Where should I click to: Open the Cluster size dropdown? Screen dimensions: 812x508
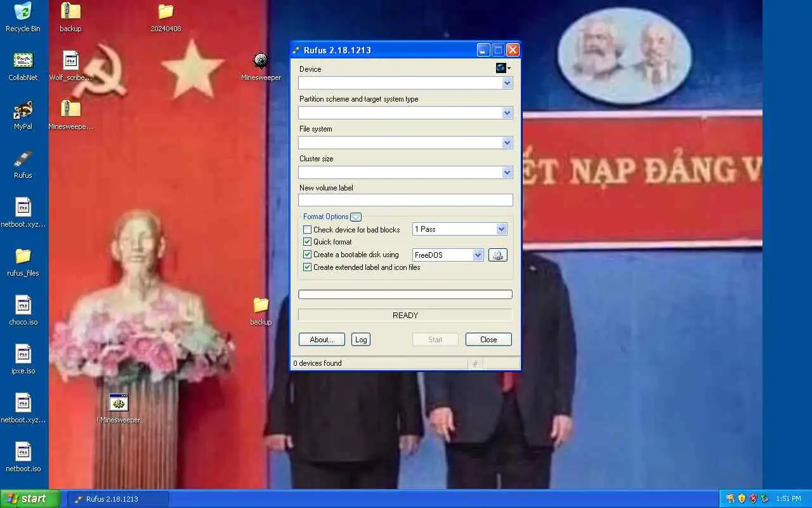click(405, 173)
